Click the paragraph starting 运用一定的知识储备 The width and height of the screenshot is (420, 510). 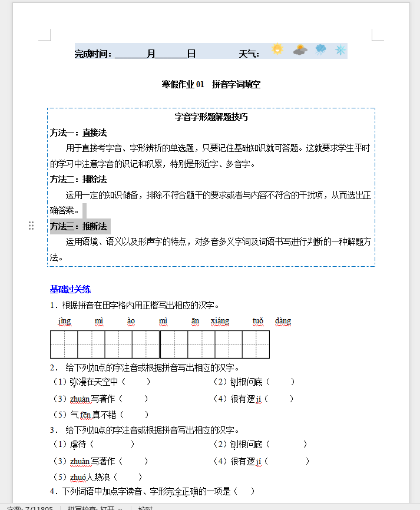point(210,203)
